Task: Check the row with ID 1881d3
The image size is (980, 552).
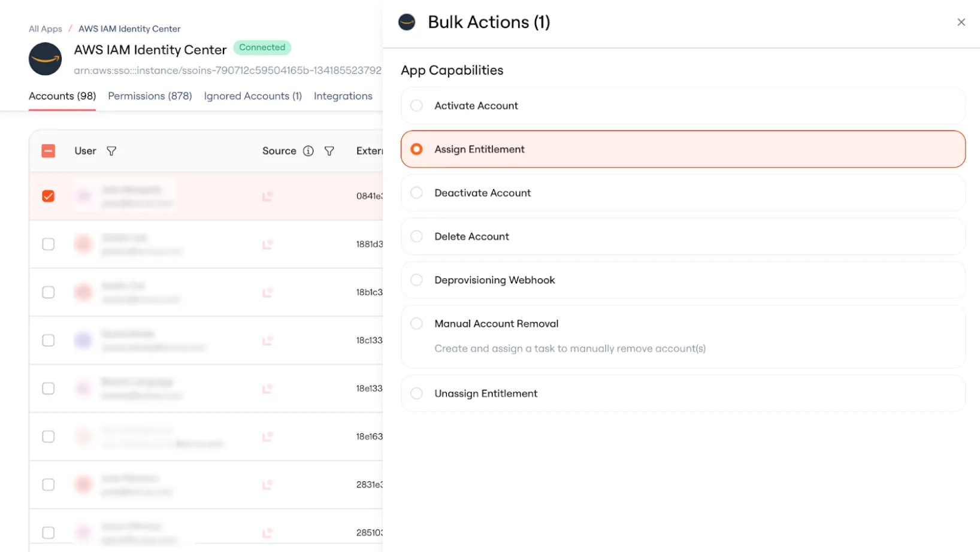Action: point(49,244)
